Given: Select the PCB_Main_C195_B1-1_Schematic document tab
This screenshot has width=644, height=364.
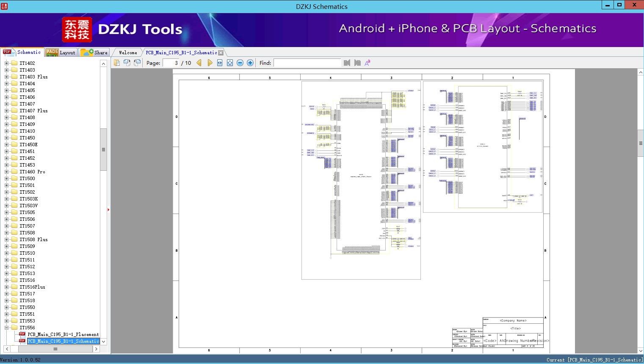Looking at the screenshot, I should point(181,53).
